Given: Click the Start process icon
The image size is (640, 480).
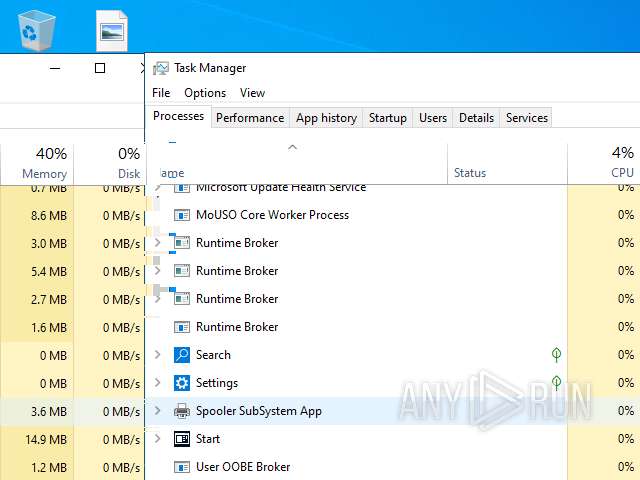Looking at the screenshot, I should [x=182, y=439].
